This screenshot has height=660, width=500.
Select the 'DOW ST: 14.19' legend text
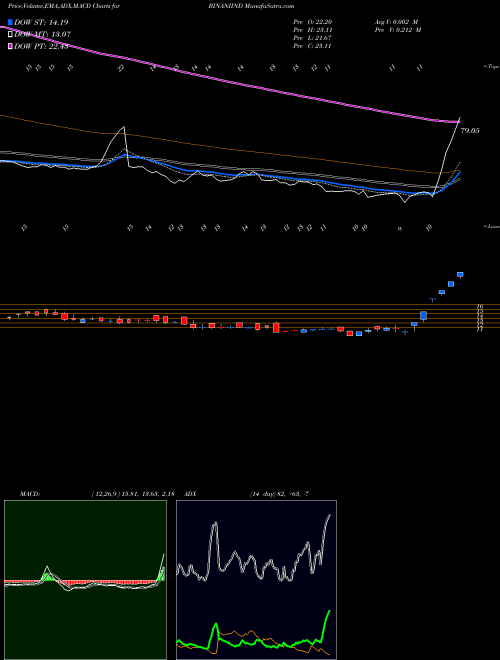41,22
